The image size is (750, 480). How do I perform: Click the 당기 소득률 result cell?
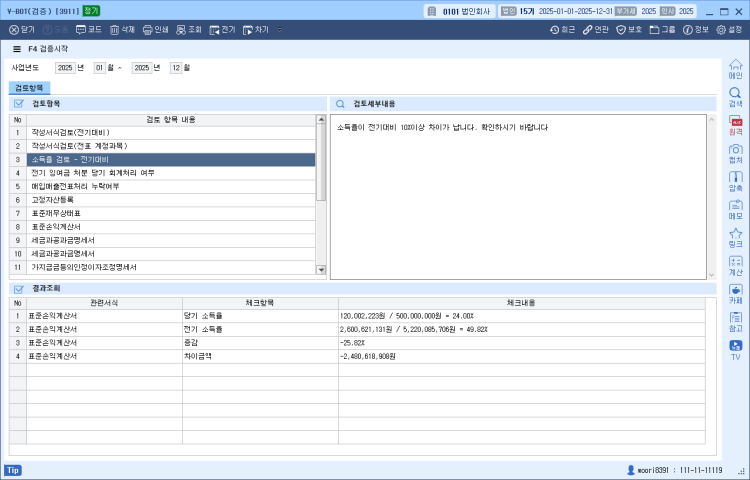pyautogui.click(x=260, y=316)
